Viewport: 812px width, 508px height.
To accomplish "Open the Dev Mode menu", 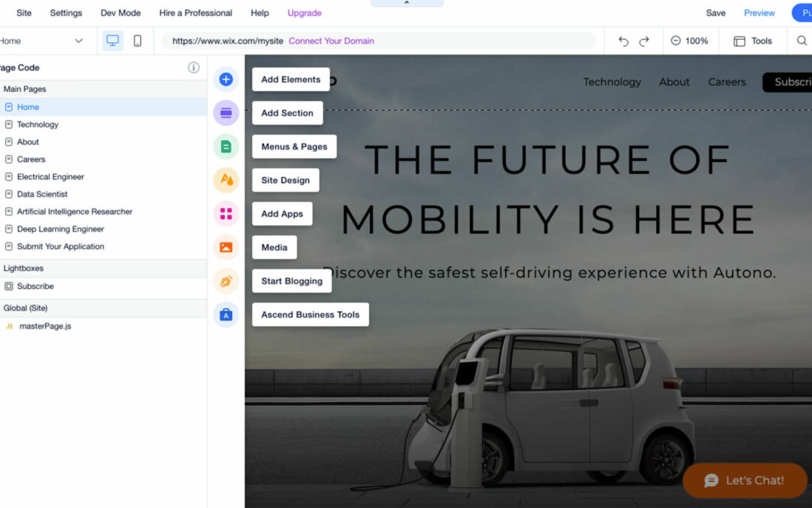I will point(120,13).
